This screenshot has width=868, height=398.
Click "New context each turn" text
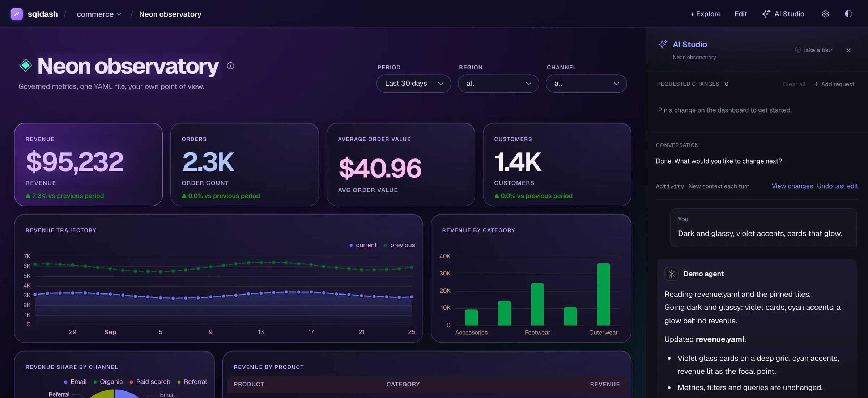point(719,186)
